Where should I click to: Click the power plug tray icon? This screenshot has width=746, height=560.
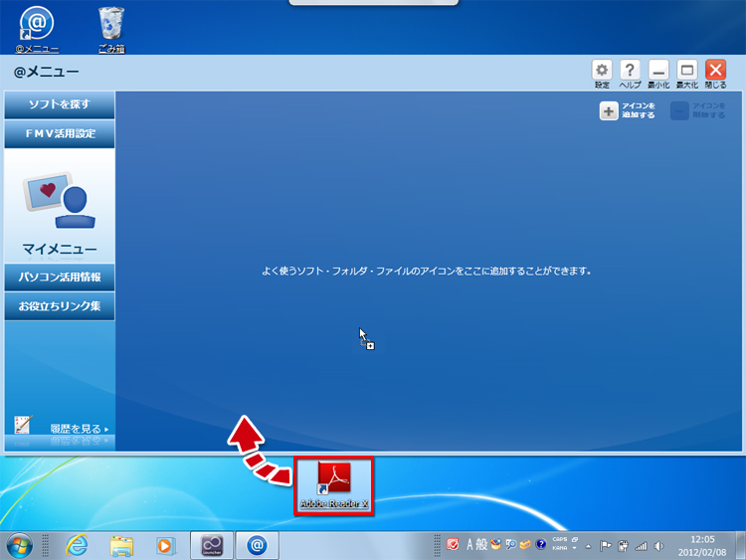[x=623, y=546]
